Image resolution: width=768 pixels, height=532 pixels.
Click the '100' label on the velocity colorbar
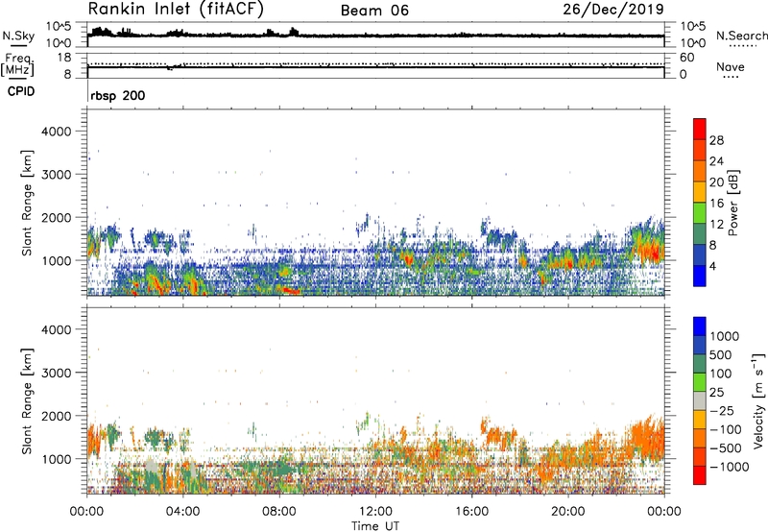(x=721, y=374)
